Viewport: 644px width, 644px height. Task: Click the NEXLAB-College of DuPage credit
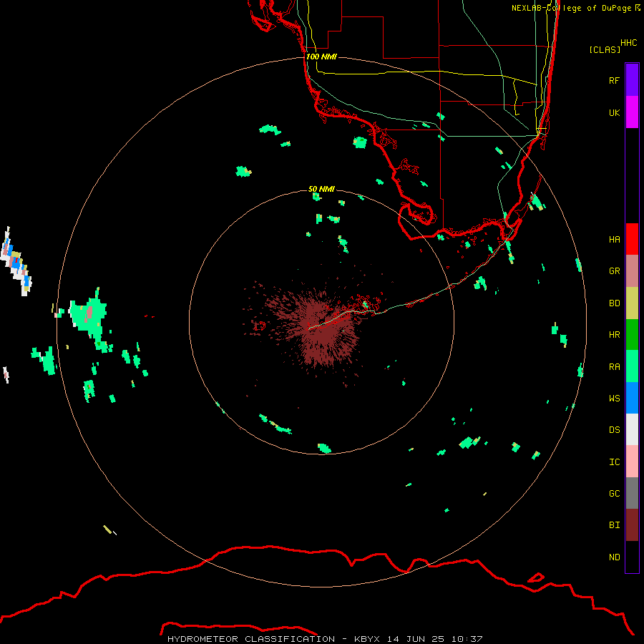click(x=575, y=8)
